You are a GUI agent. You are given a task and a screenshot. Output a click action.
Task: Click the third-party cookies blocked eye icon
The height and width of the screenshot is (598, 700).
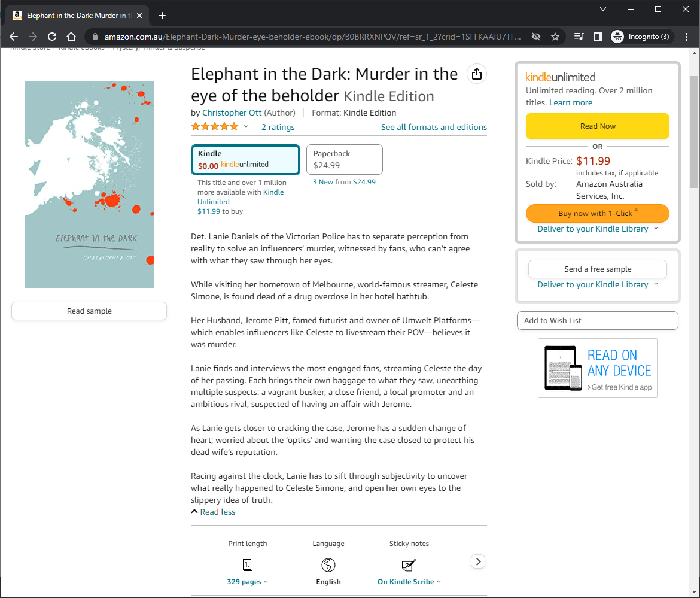(536, 37)
